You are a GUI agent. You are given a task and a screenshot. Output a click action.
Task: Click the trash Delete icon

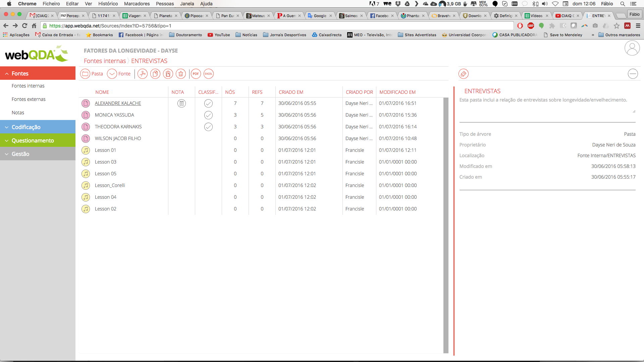[x=181, y=74]
